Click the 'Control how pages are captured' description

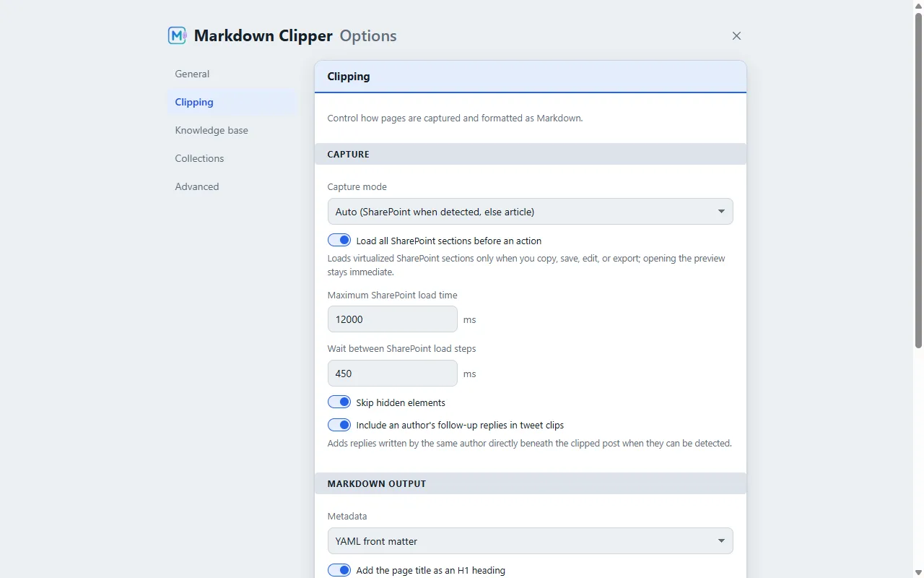(x=455, y=118)
